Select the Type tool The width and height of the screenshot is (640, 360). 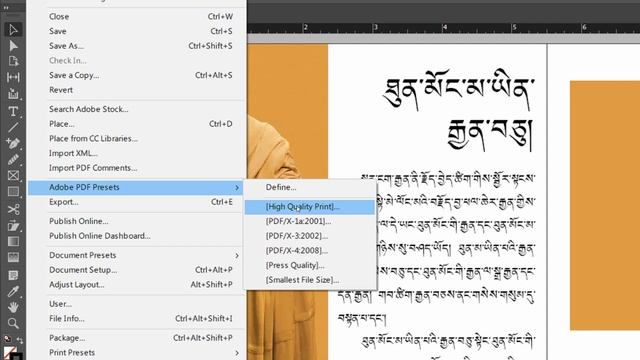click(13, 111)
